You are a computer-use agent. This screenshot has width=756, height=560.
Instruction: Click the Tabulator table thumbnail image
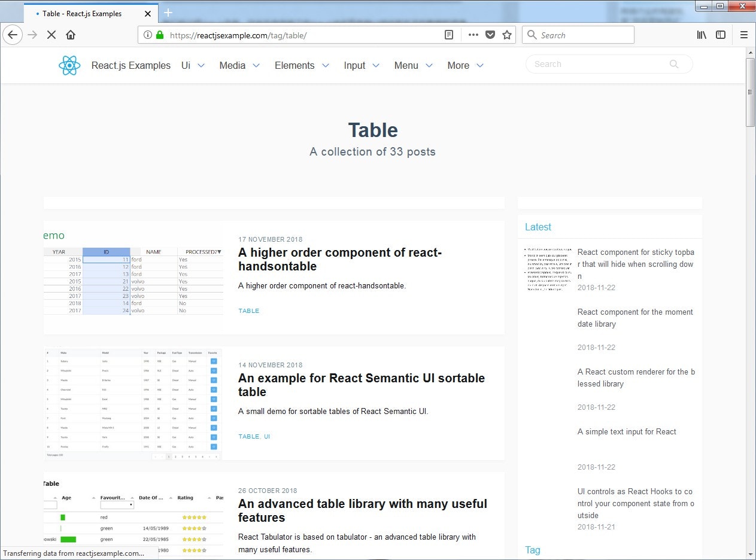coord(133,516)
